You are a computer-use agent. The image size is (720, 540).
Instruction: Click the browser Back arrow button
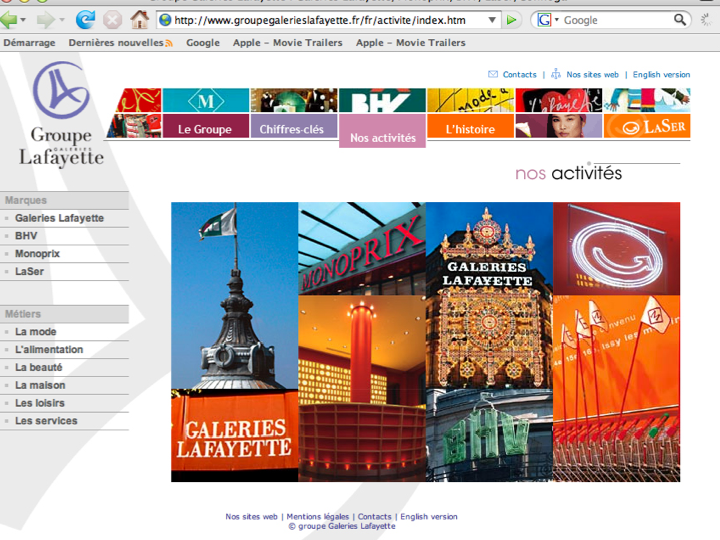click(9, 20)
